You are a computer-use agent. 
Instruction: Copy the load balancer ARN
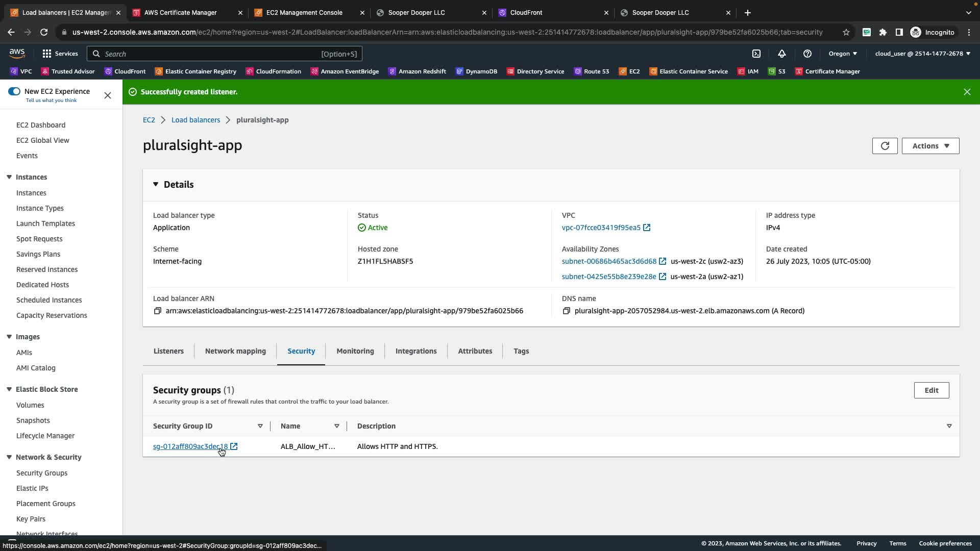pos(158,311)
